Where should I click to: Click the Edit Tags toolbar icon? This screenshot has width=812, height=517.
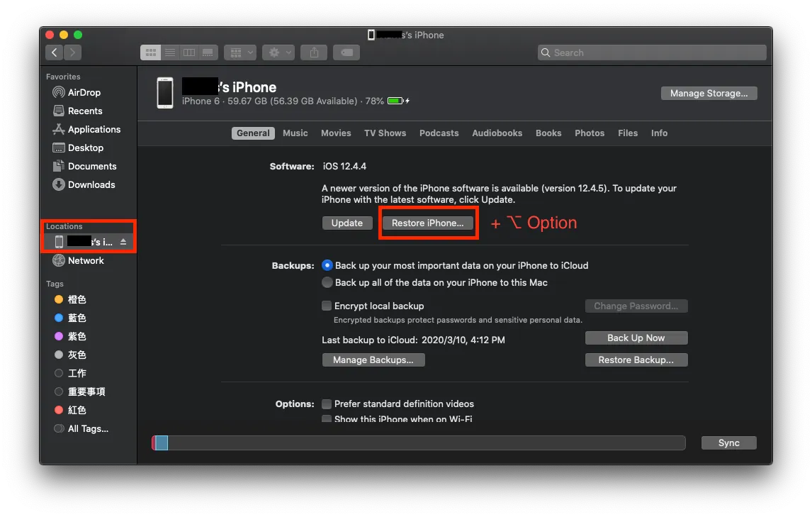point(346,52)
